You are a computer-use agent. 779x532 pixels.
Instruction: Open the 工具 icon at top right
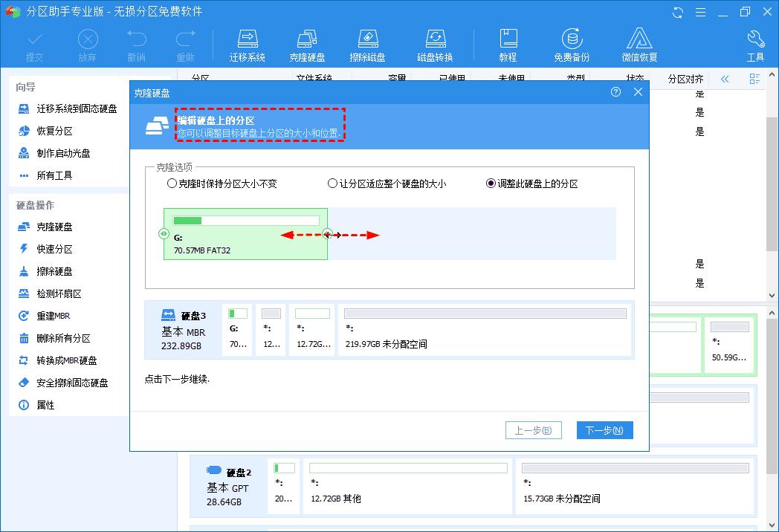click(x=755, y=43)
